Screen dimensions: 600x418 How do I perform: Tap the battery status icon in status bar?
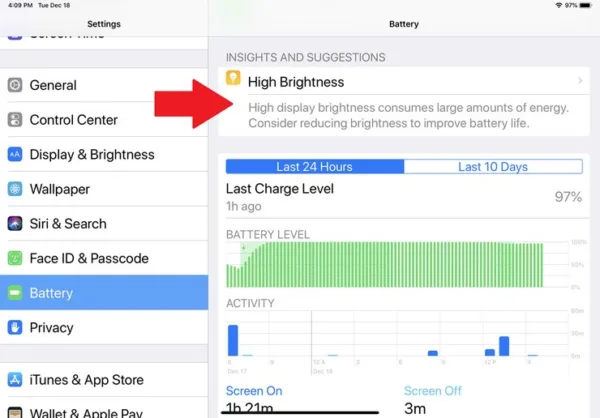click(585, 5)
